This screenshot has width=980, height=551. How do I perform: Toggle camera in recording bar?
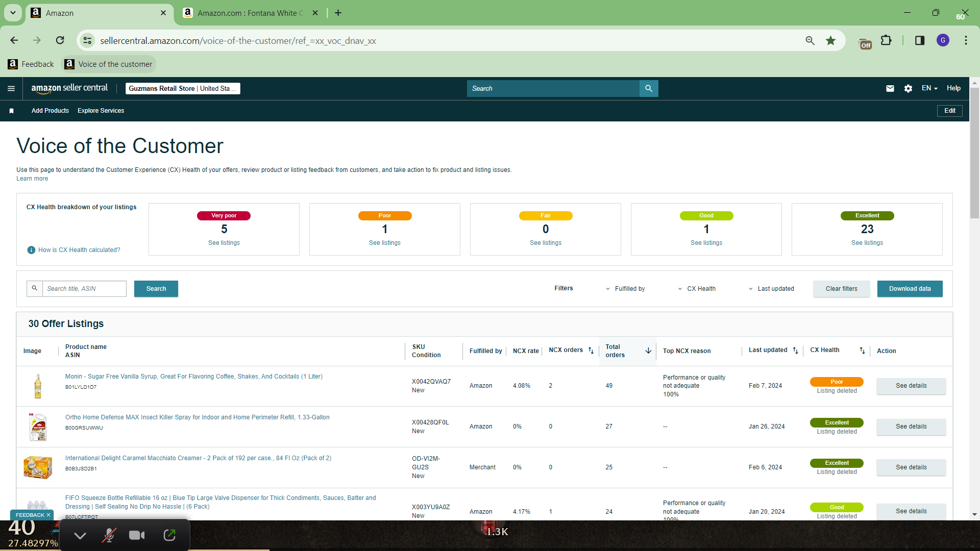pyautogui.click(x=137, y=535)
